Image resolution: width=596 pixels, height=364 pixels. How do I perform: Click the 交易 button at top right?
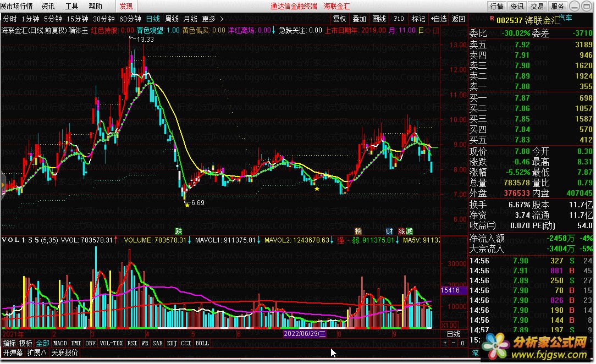[537, 6]
